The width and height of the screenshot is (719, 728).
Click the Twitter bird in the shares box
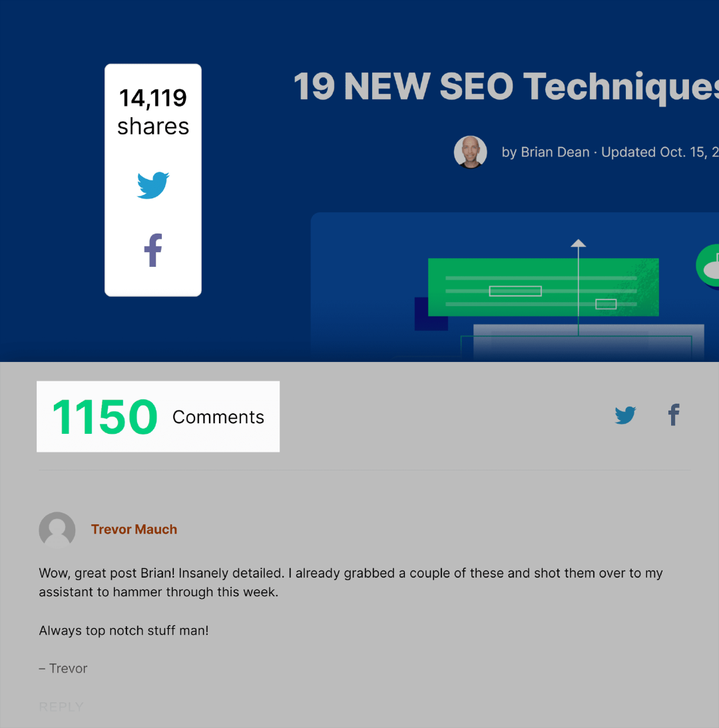click(153, 185)
